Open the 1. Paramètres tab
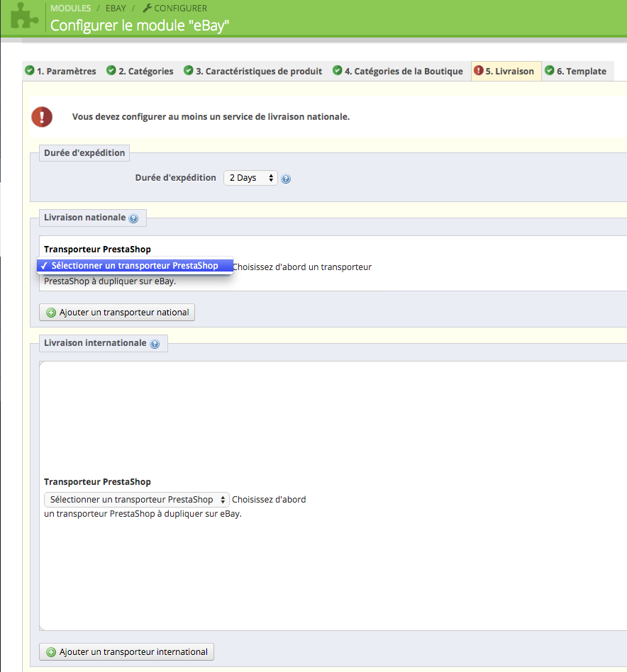The height and width of the screenshot is (672, 627). [61, 71]
